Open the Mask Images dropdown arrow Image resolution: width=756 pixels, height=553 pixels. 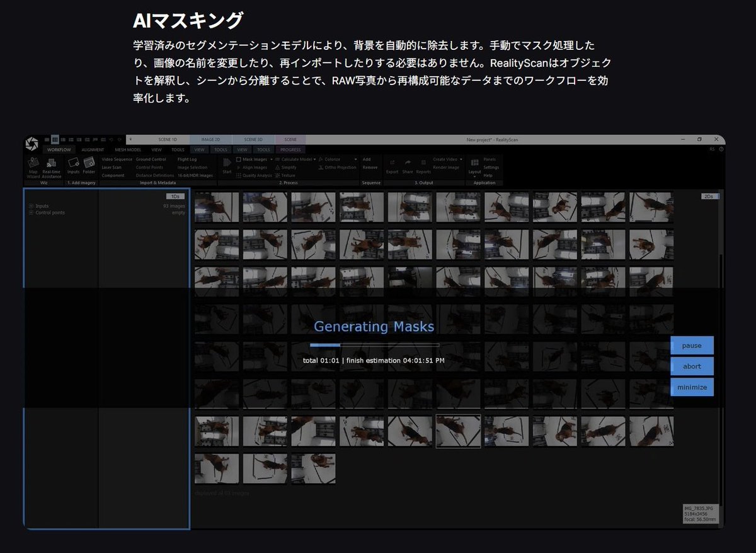point(272,160)
